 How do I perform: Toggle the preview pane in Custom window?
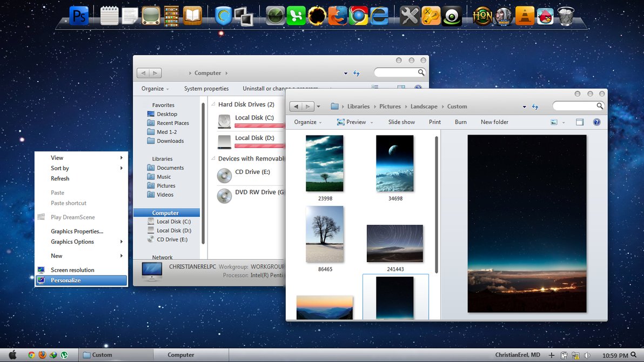click(580, 122)
